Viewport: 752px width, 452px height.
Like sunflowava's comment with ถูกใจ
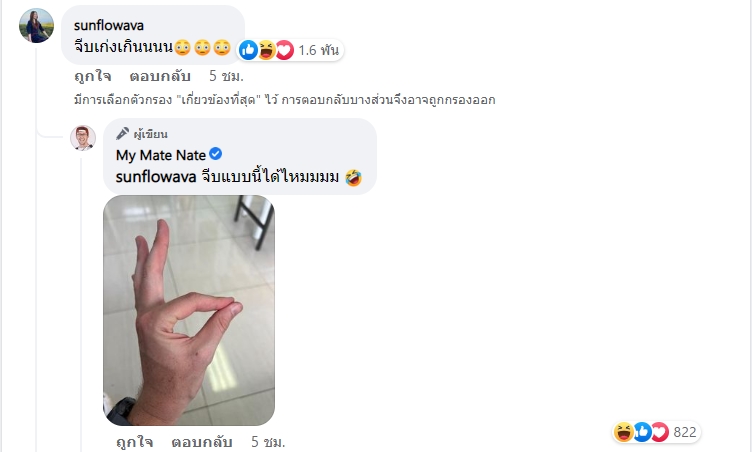point(93,76)
